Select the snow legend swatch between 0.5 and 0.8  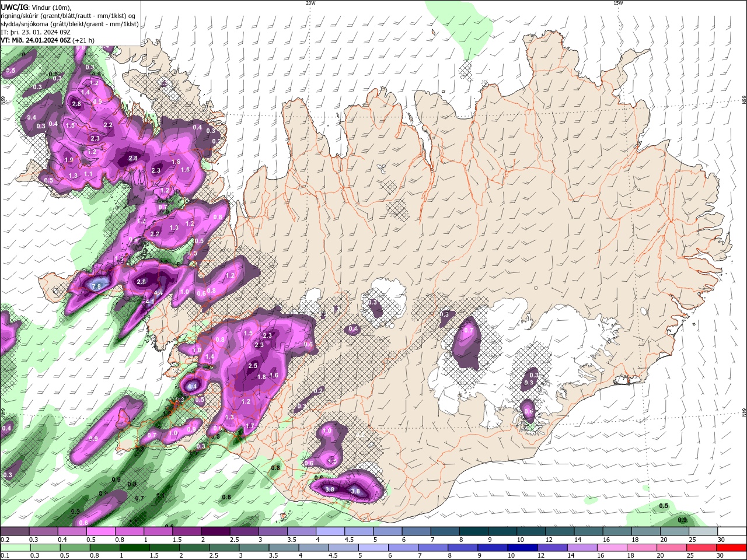[100, 531]
